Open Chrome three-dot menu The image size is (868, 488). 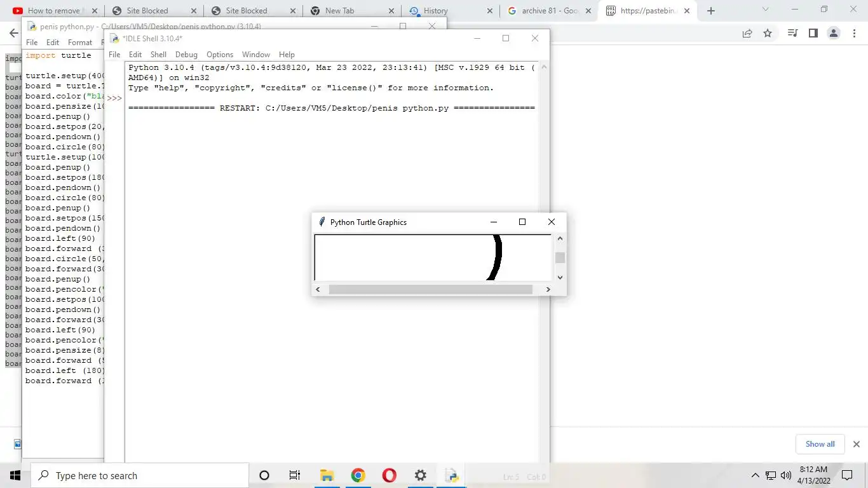coord(855,34)
